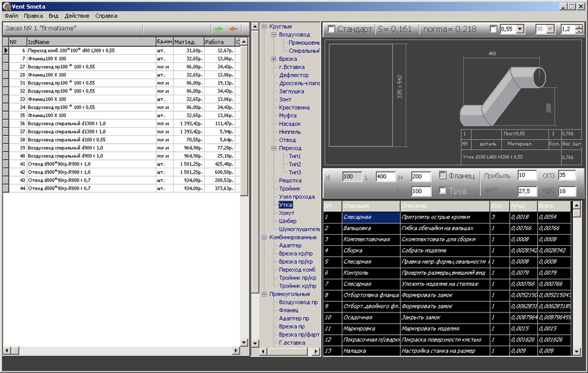Click the green right arrow icon
Image resolution: width=588 pixels, height=373 pixels.
tap(219, 28)
